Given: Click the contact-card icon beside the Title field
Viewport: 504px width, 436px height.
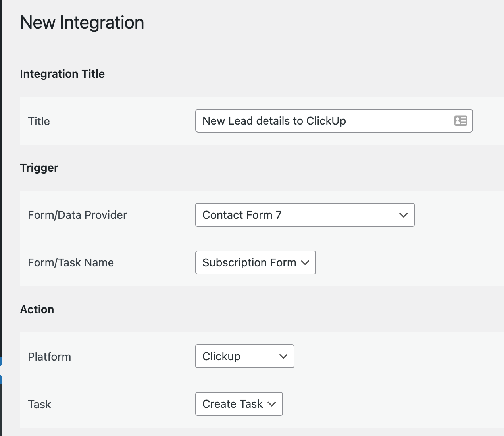Looking at the screenshot, I should [x=461, y=121].
